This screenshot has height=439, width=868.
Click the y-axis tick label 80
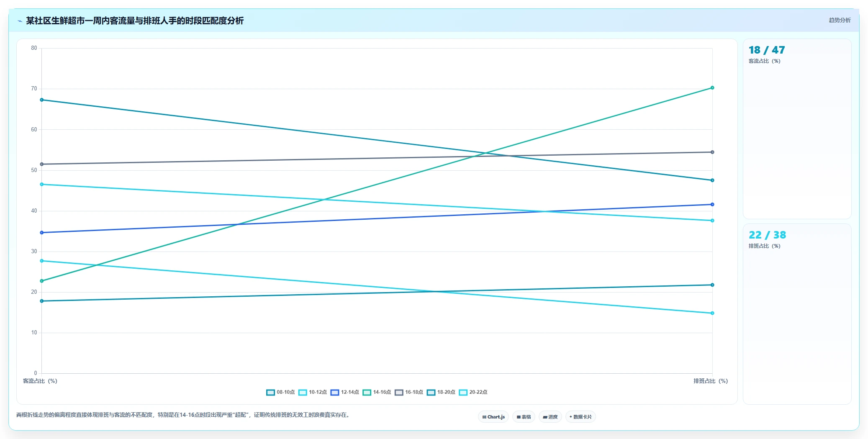[34, 48]
